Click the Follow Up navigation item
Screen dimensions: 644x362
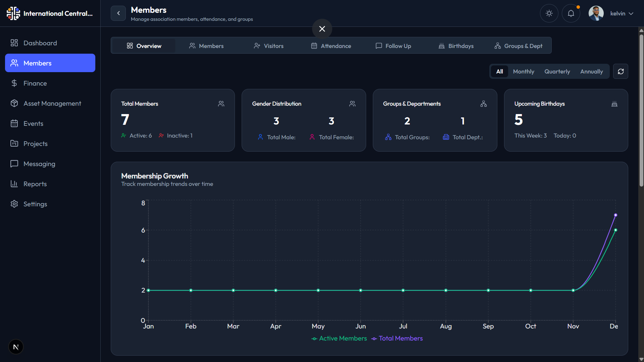pyautogui.click(x=393, y=46)
